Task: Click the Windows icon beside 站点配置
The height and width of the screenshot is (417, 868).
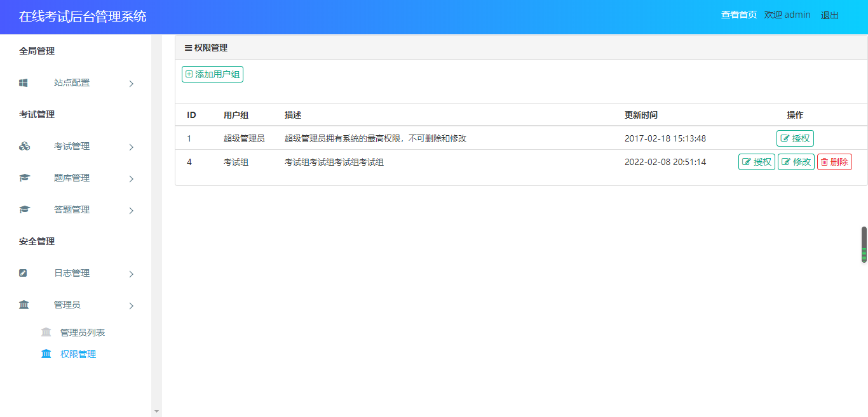Action: click(x=24, y=83)
